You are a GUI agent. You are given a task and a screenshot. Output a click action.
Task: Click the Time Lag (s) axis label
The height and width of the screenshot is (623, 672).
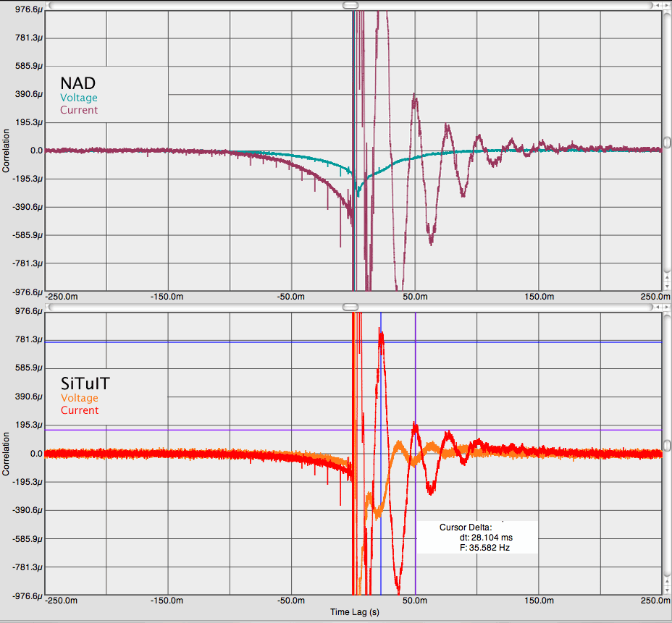click(354, 612)
